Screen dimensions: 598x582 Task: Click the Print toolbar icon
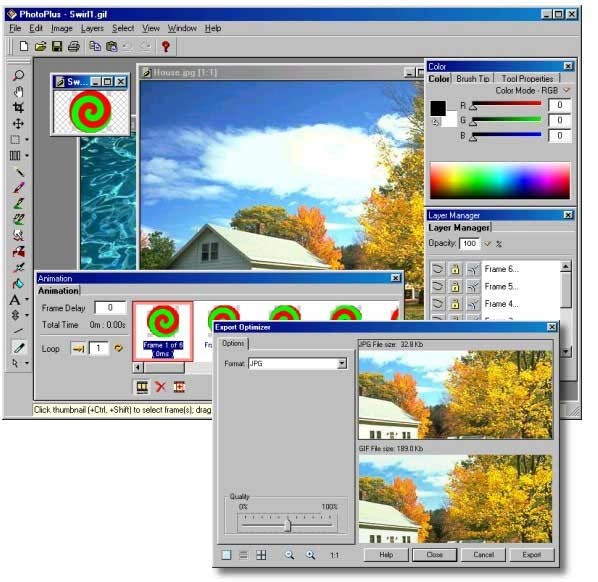(x=73, y=47)
